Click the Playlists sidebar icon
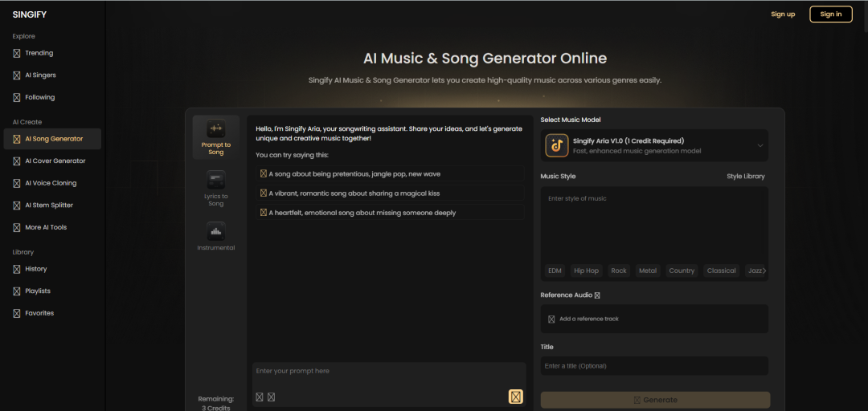Screen dimensions: 868x411 [17, 291]
